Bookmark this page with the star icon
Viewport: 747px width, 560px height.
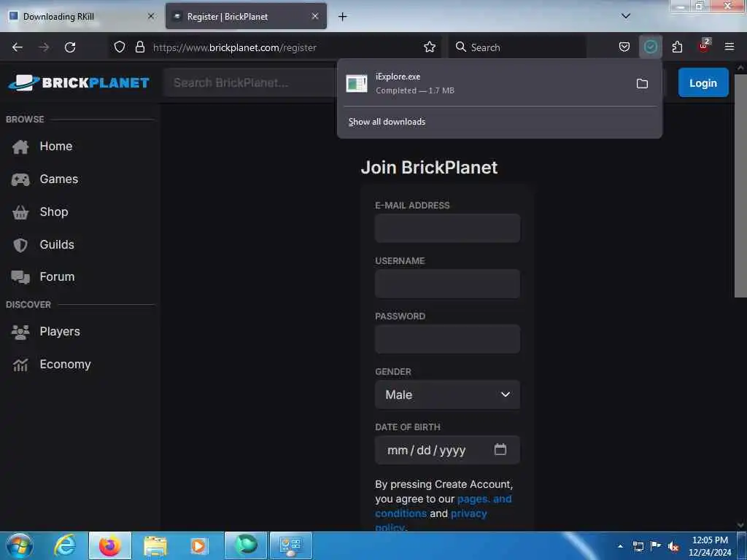pyautogui.click(x=429, y=47)
